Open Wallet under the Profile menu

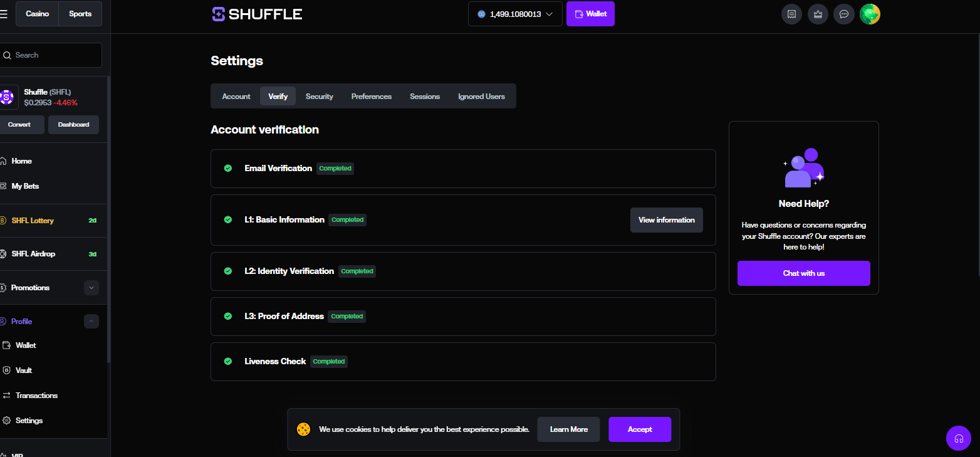click(x=26, y=345)
